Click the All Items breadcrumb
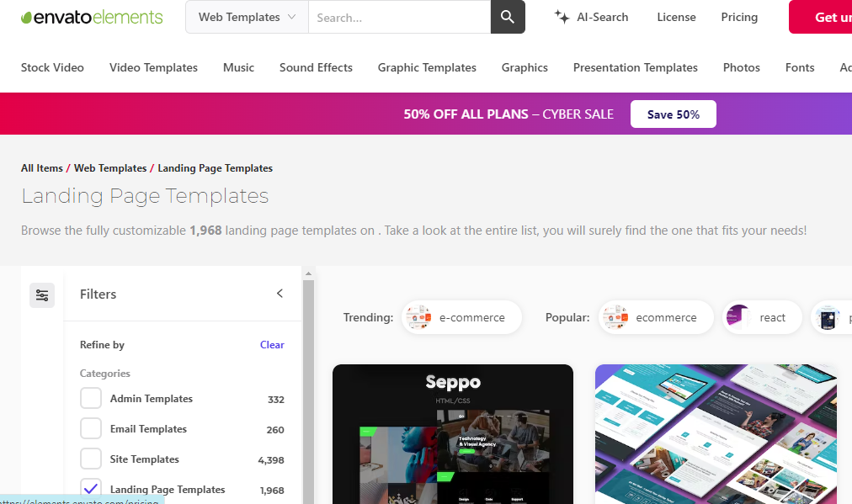 pyautogui.click(x=42, y=168)
